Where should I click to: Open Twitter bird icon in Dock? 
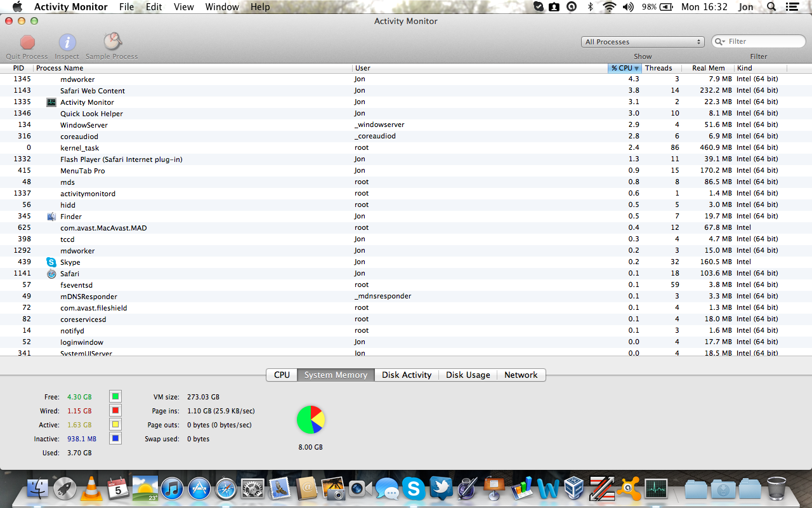[440, 488]
